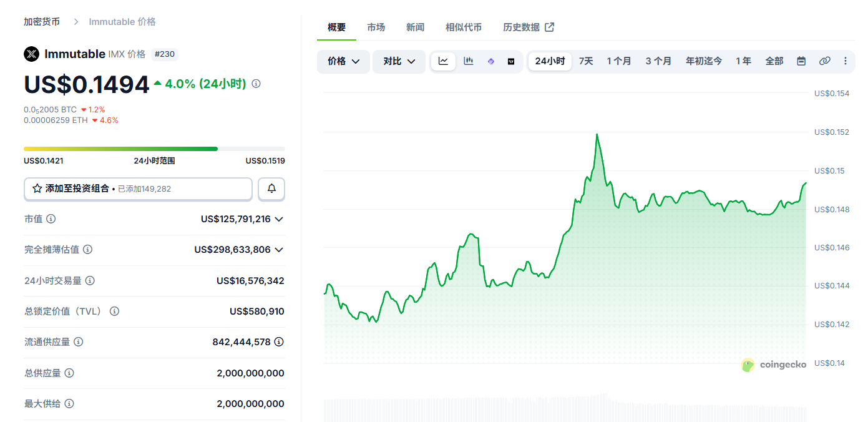This screenshot has width=868, height=422.
Task: Open the 价格 dropdown
Action: [x=343, y=61]
